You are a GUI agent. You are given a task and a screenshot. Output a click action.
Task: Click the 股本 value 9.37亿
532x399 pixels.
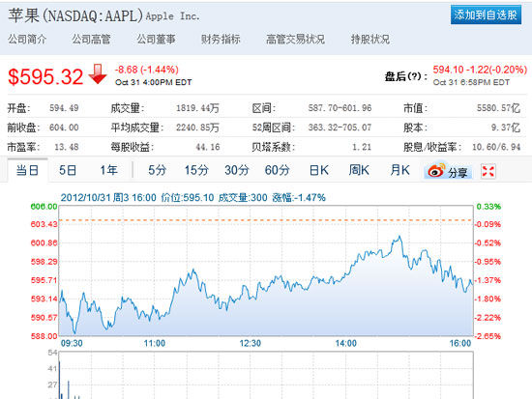[506, 128]
